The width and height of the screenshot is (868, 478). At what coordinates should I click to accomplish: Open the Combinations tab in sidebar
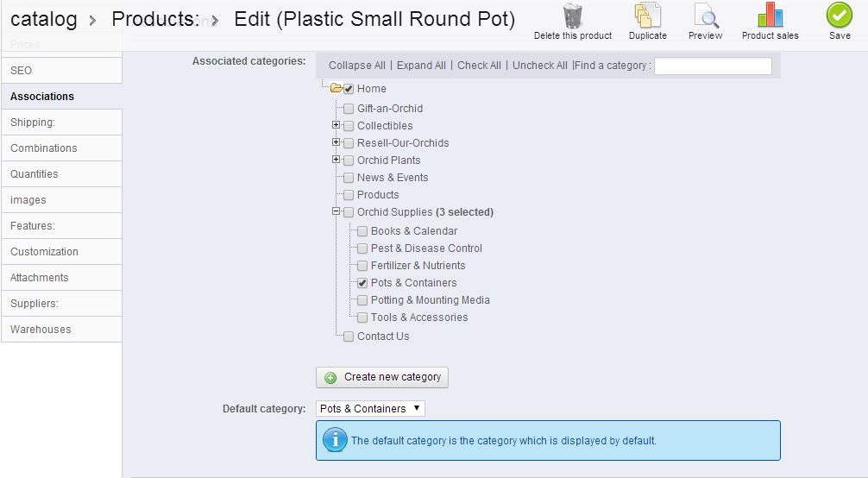coord(44,148)
